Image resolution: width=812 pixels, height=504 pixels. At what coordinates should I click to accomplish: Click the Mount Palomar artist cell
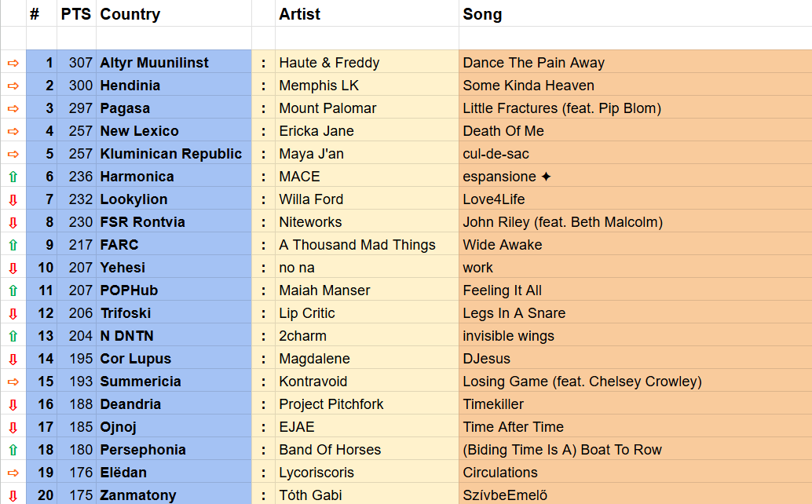coord(327,108)
